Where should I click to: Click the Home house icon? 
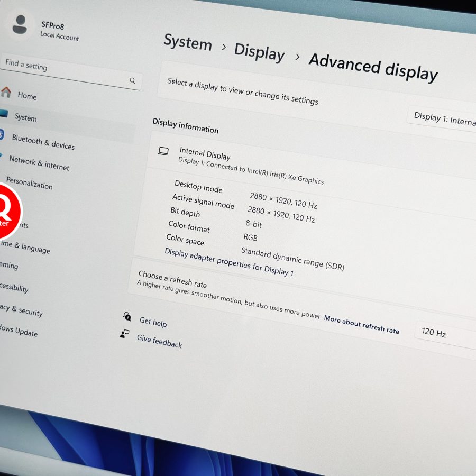pyautogui.click(x=6, y=91)
